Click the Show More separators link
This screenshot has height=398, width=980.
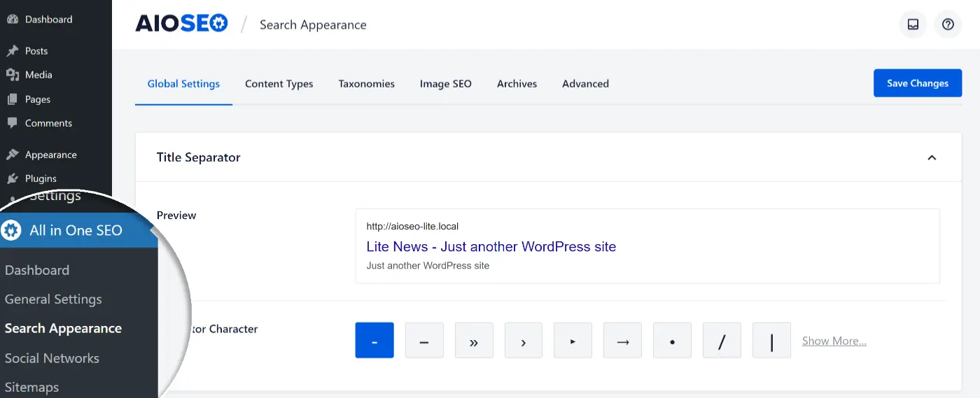834,341
